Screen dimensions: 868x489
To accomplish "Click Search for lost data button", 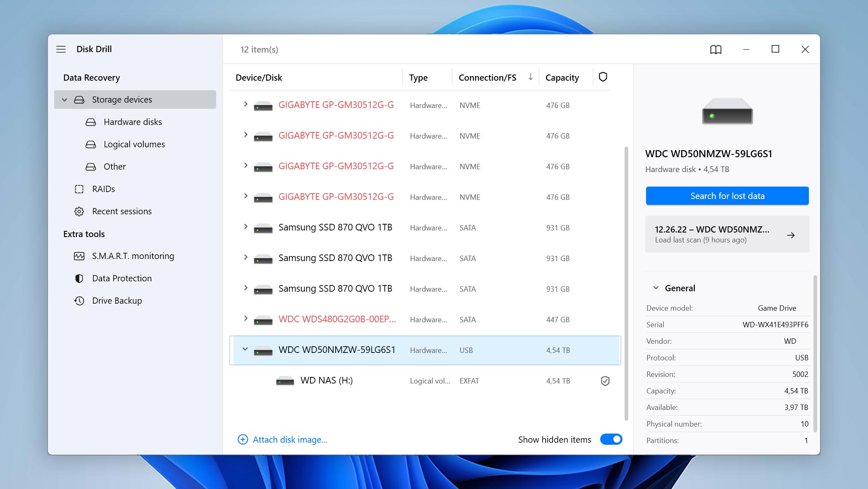I will 727,196.
